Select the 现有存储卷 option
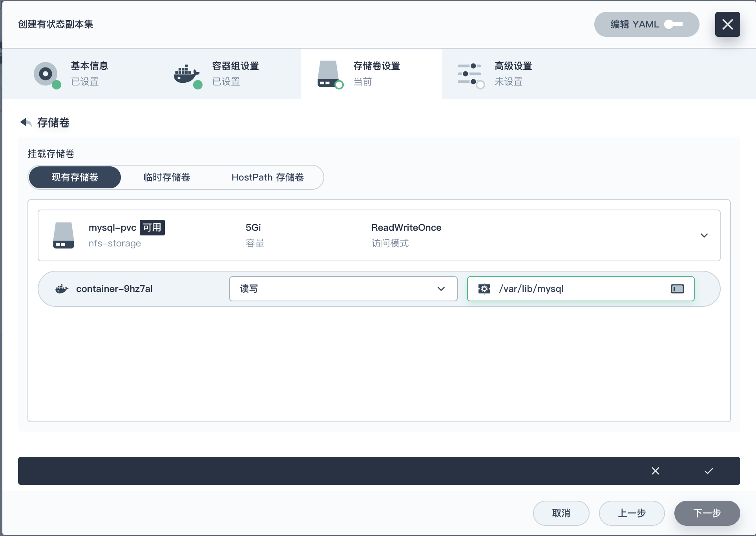 pos(75,177)
